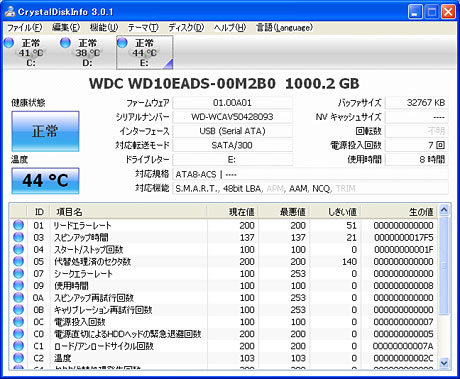This screenshot has width=460, height=379.
Task: Click the firmware field 01.00A01
Action: pyautogui.click(x=232, y=103)
